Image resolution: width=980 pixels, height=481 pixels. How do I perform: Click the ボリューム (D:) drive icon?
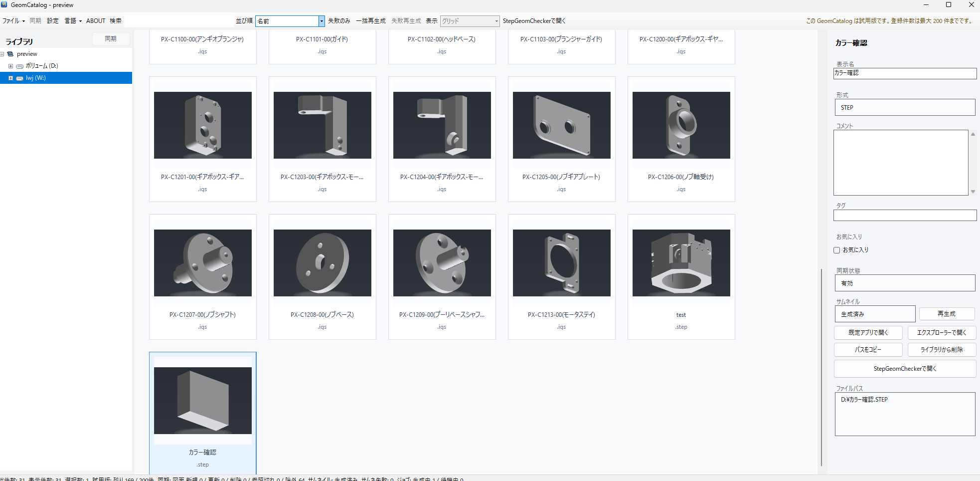19,65
